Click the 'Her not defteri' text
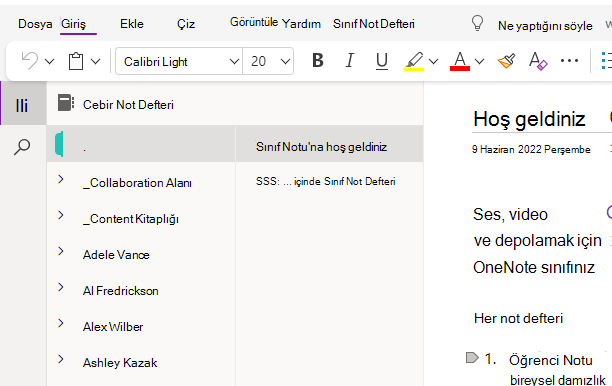The width and height of the screenshot is (612, 386). (518, 318)
